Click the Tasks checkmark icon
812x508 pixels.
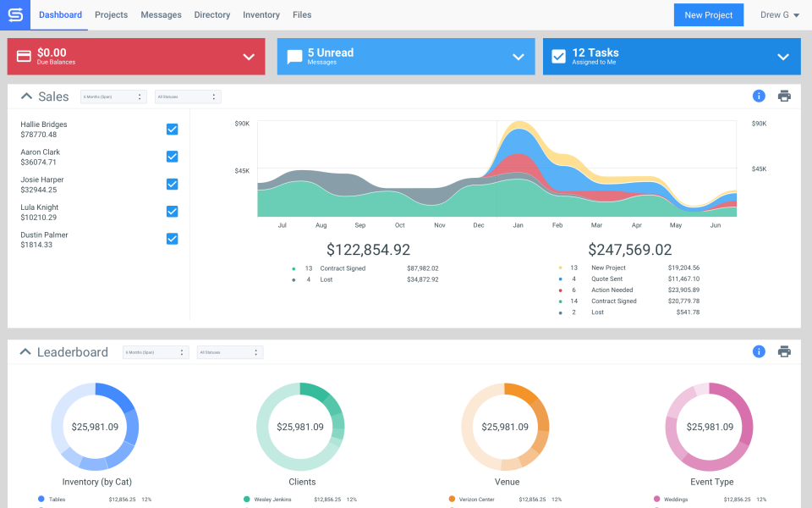(x=558, y=57)
